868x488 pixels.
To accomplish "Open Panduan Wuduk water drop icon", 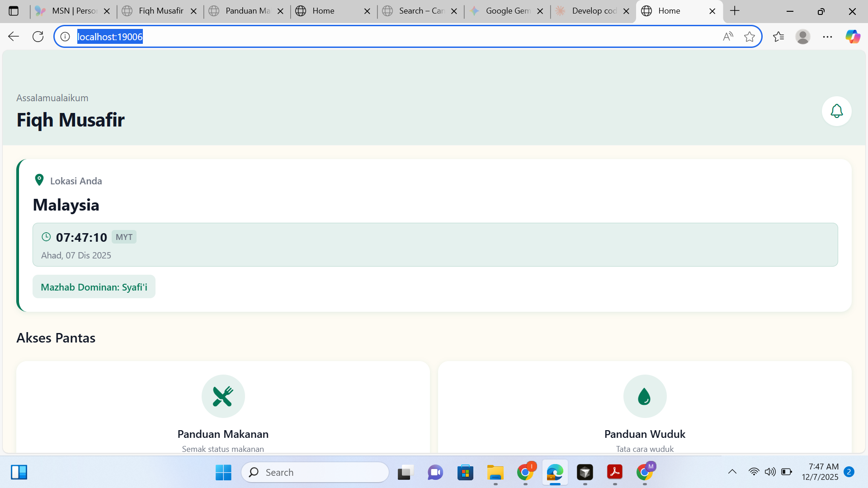I will [645, 396].
